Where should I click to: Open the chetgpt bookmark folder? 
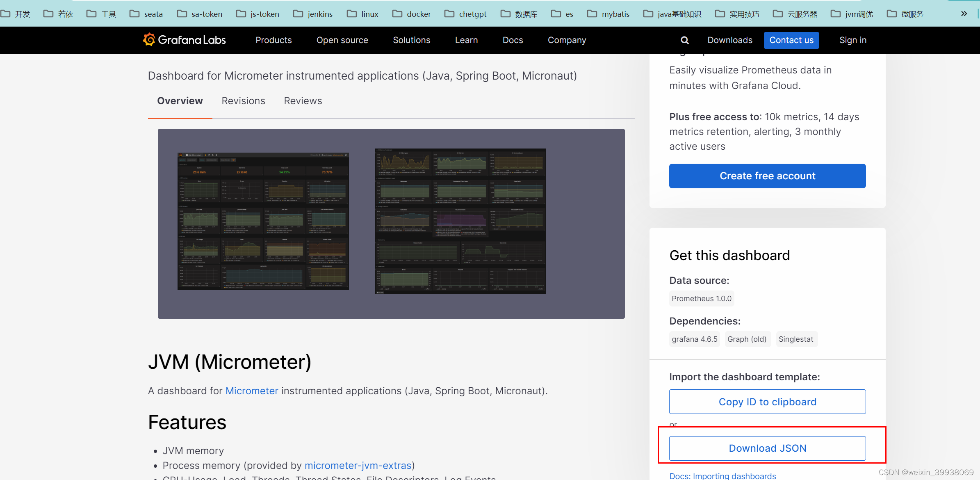[466, 14]
